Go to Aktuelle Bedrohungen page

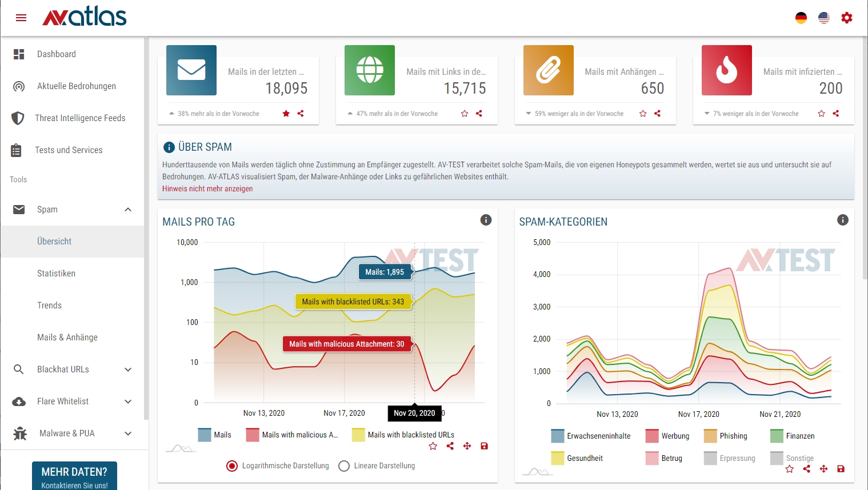76,86
